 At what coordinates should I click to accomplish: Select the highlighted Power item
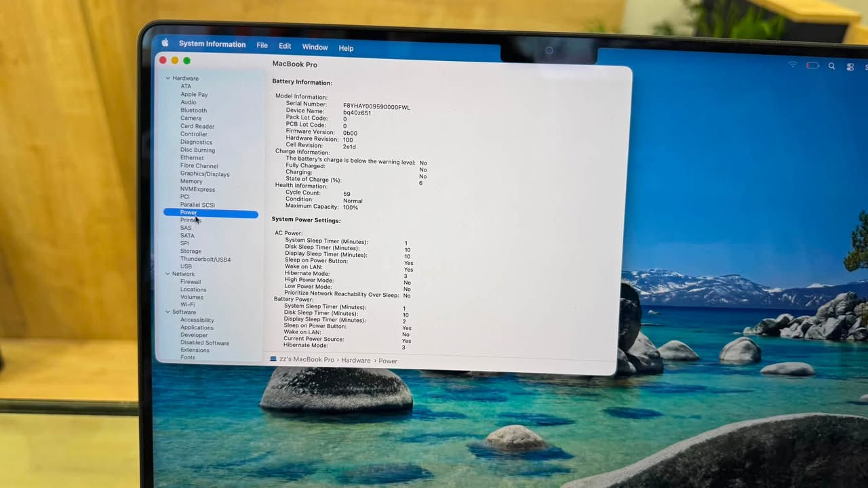[x=211, y=213]
